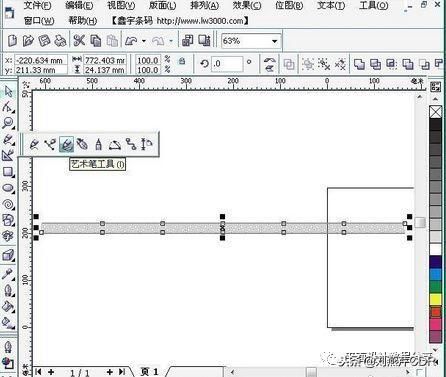Select the Pick arrow tool

coord(8,91)
